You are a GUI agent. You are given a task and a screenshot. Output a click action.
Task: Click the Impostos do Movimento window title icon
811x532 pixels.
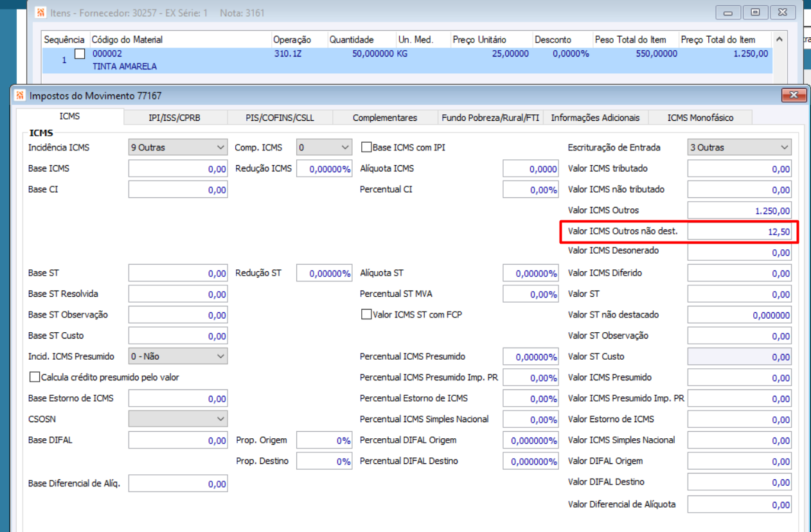click(x=20, y=96)
